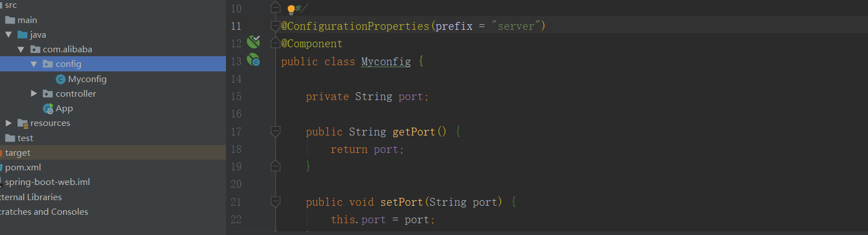Expand the resources folder tree arrow
This screenshot has width=868, height=235.
point(8,123)
